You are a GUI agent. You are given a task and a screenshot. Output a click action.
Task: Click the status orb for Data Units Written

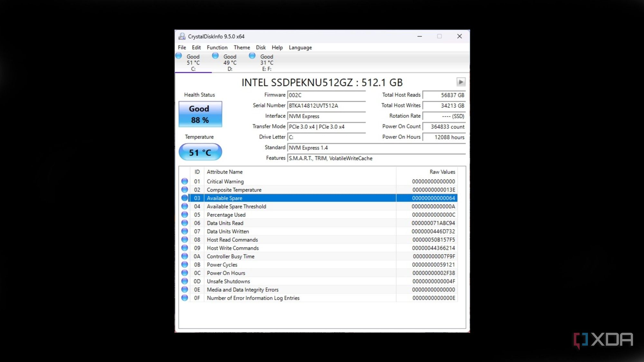(x=185, y=231)
